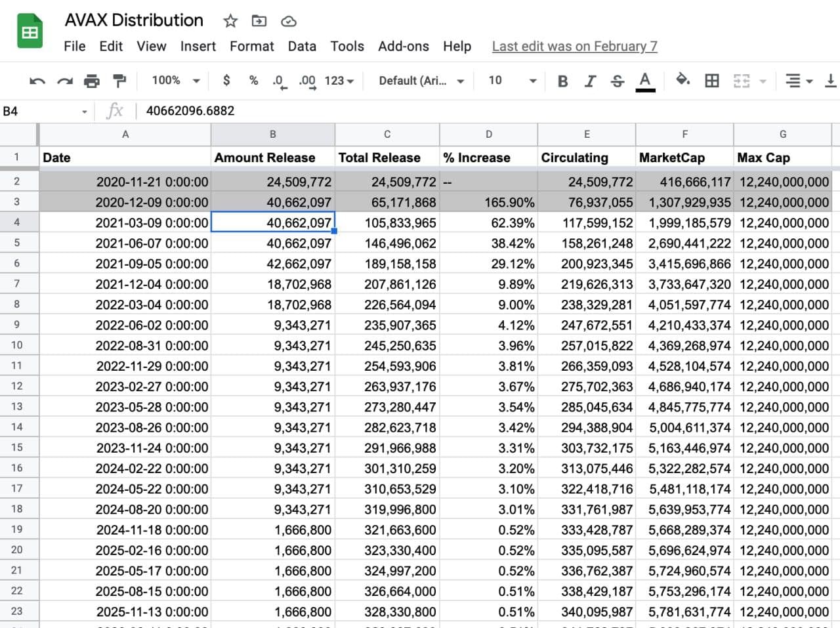
Task: Open the font size 10 dropdown
Action: point(513,81)
